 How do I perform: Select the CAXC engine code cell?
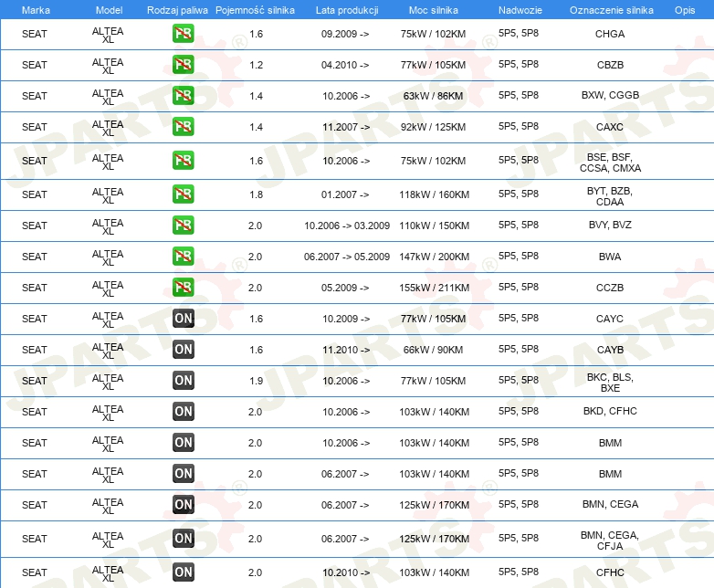click(610, 127)
